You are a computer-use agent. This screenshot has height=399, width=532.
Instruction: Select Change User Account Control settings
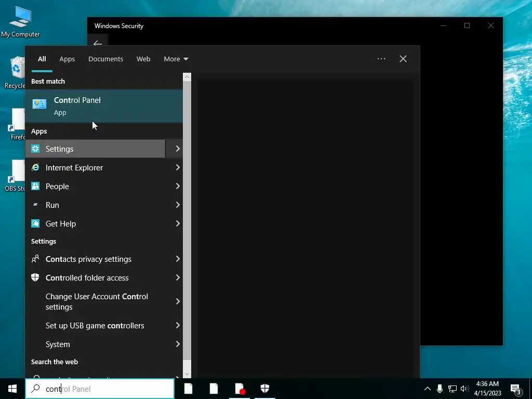click(97, 302)
